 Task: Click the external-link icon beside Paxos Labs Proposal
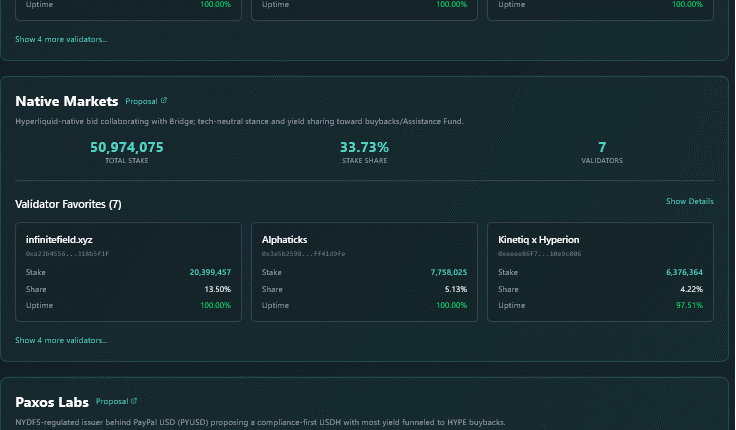tap(134, 401)
